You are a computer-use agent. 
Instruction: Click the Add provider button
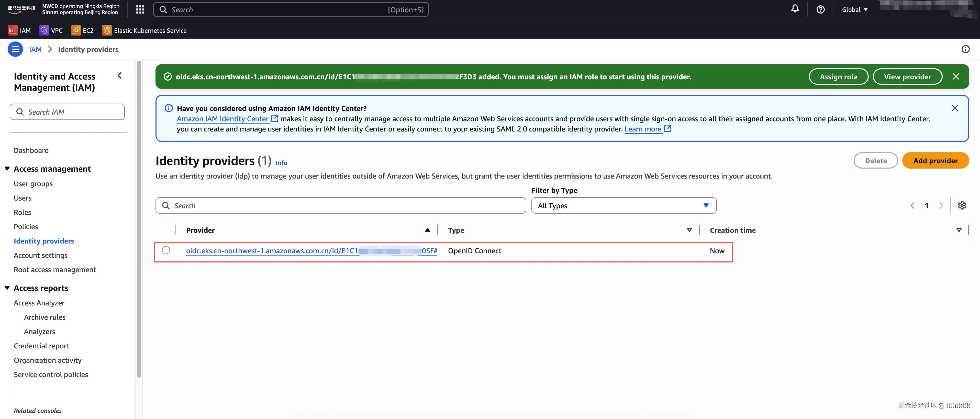coord(935,161)
